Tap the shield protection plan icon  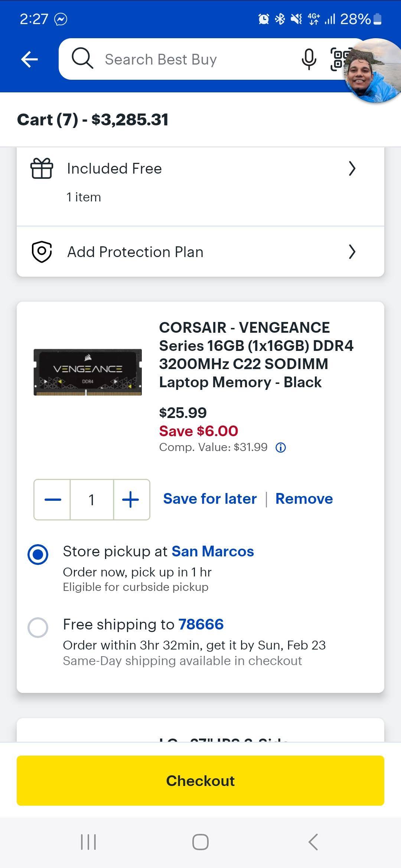(x=42, y=252)
